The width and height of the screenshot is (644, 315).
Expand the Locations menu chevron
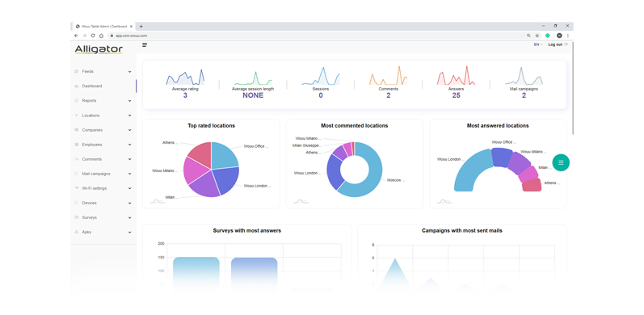point(130,115)
